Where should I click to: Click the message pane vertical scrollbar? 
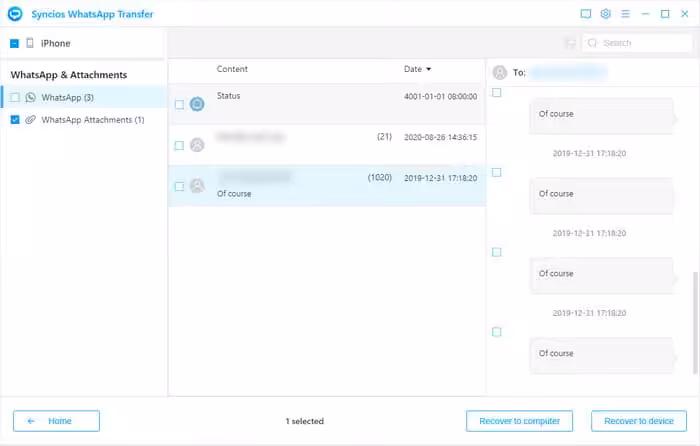click(x=695, y=322)
